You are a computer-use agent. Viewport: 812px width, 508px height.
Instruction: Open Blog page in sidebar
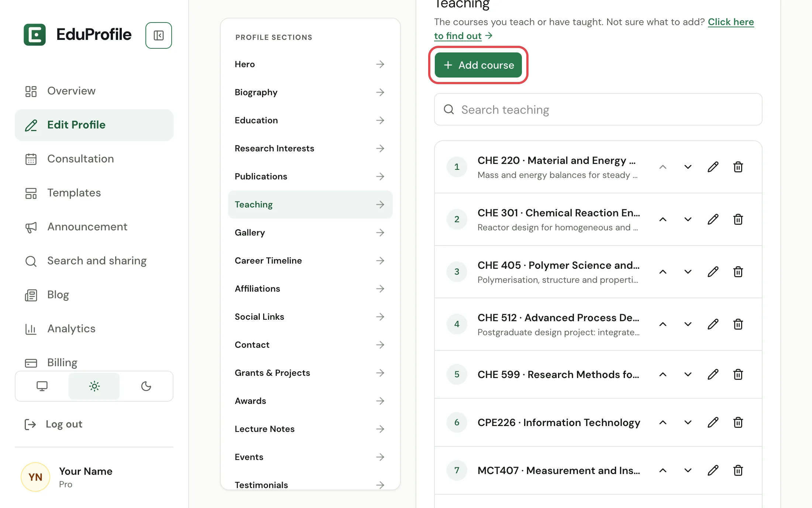(94, 295)
